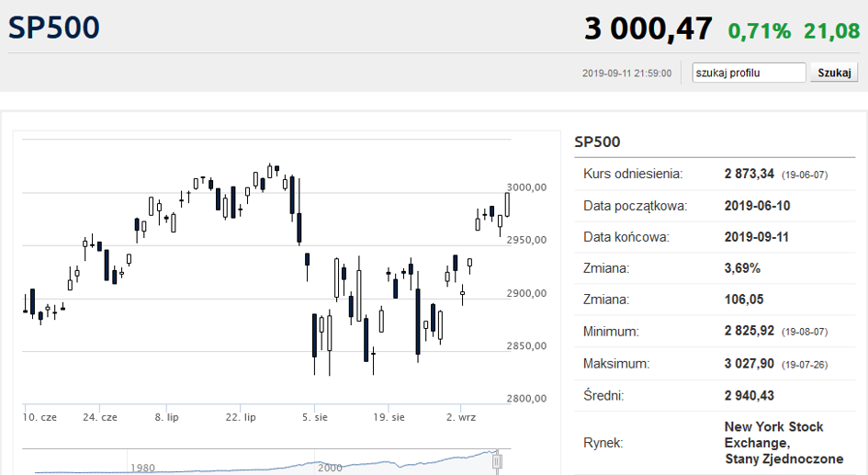Click the 2. wrz date axis label
868x475 pixels.
click(x=461, y=417)
